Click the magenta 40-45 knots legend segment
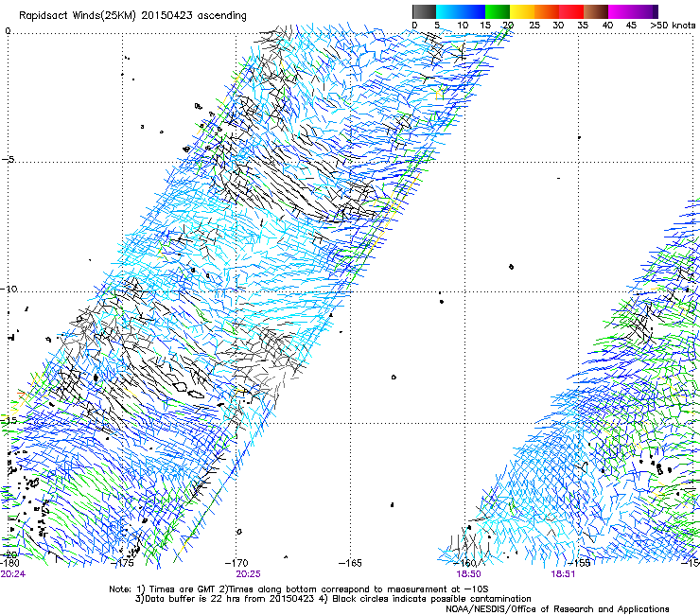 pos(621,11)
